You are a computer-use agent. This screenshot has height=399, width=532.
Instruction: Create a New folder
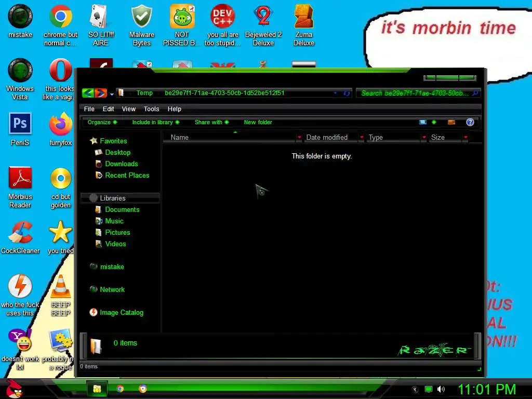pyautogui.click(x=258, y=122)
